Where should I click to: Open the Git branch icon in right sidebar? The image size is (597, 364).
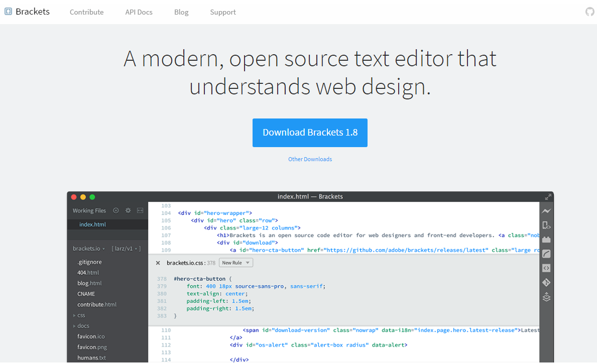click(x=546, y=282)
